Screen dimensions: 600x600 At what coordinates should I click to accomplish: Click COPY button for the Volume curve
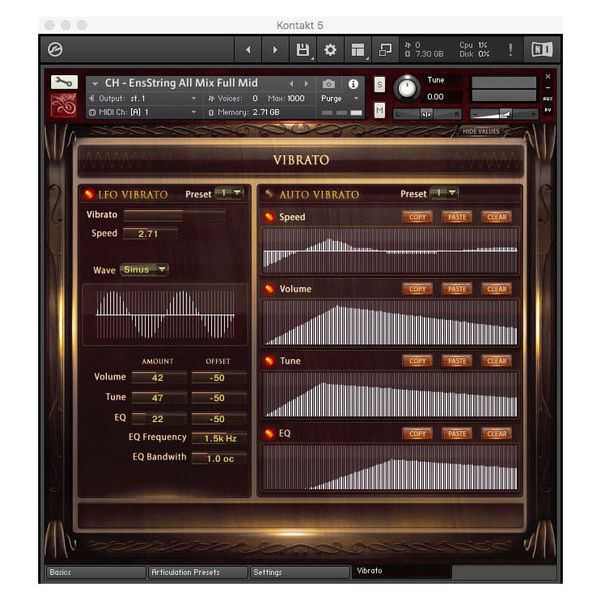coord(417,289)
